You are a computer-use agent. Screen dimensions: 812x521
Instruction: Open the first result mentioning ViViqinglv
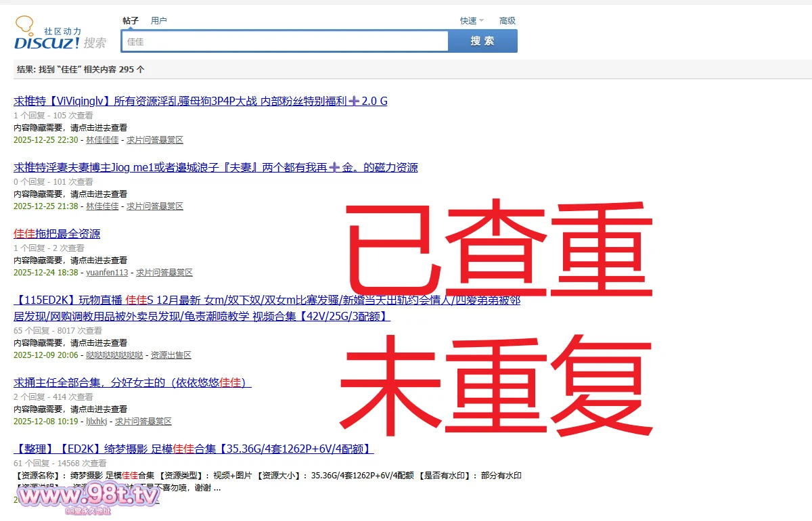tap(200, 101)
